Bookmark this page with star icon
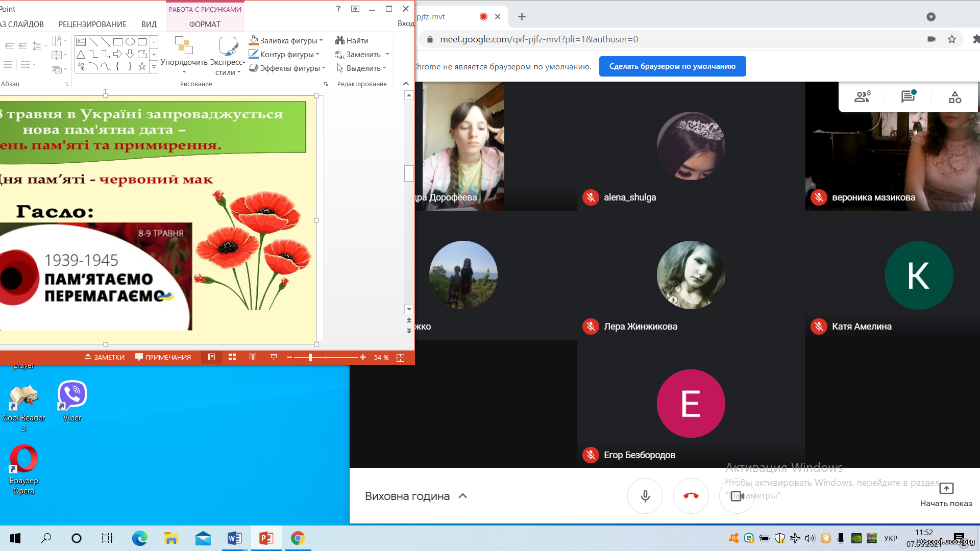980x551 pixels. click(x=952, y=39)
